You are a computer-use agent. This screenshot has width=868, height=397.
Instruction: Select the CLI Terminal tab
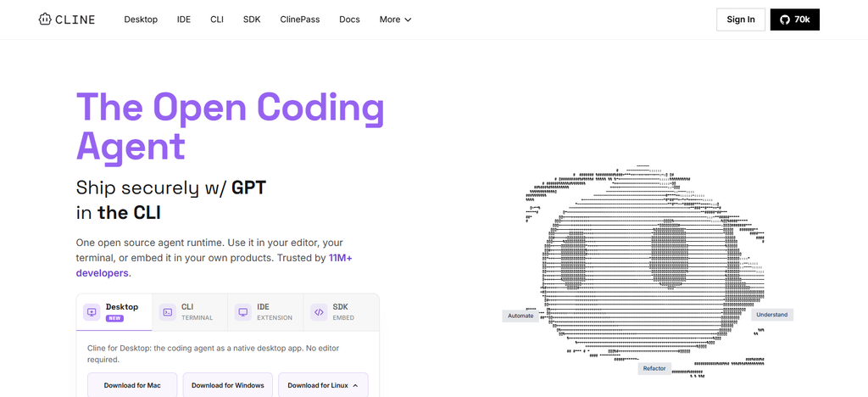tap(189, 311)
